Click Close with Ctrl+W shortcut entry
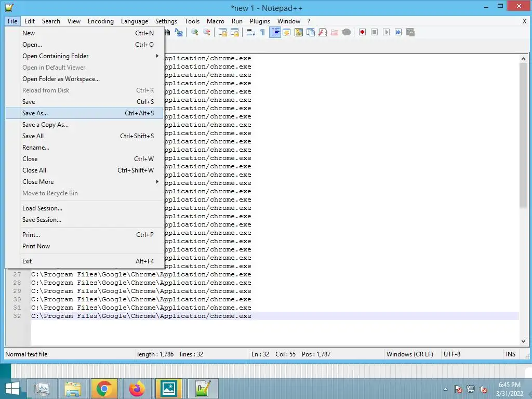This screenshot has width=532, height=399. [85, 159]
